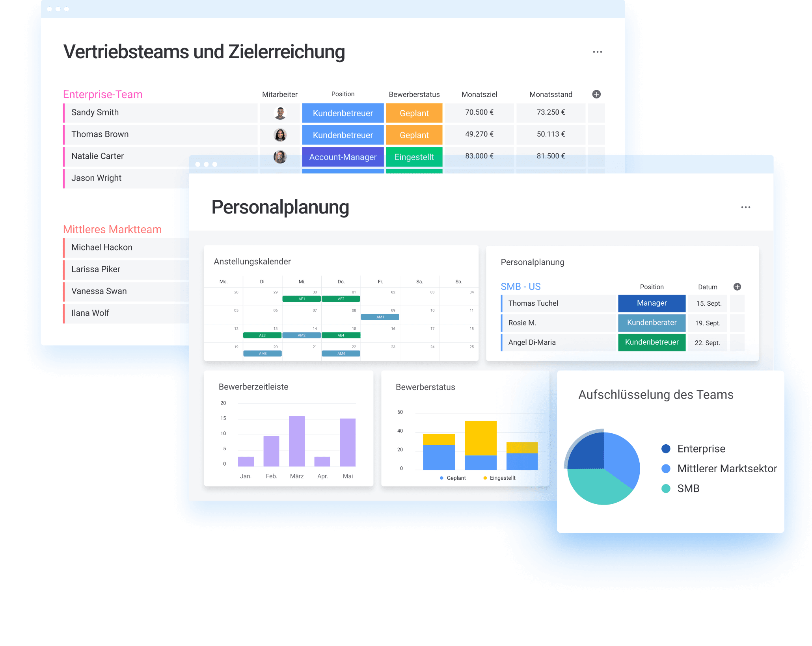Screen dimensions: 812x646
Task: Toggle the Enterprise legend entry
Action: coord(693,449)
